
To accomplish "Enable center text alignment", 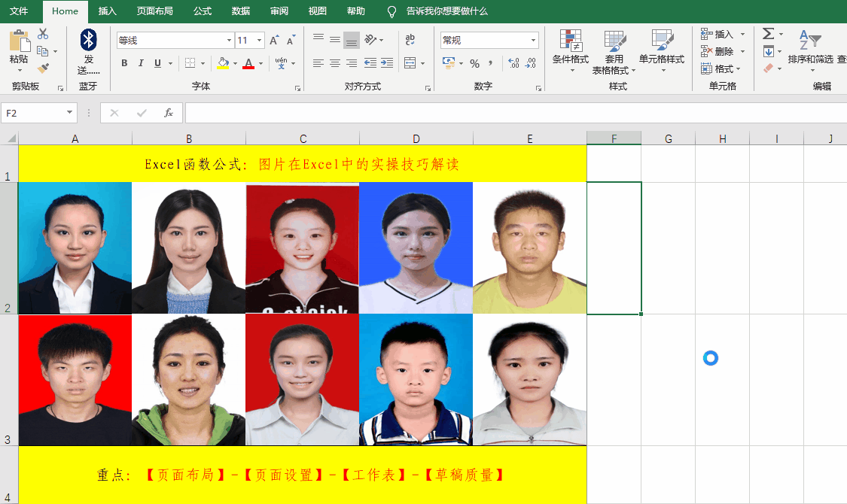I will pyautogui.click(x=334, y=63).
